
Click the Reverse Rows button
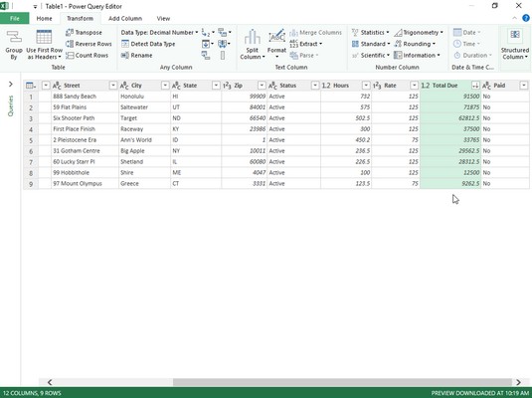click(x=89, y=44)
